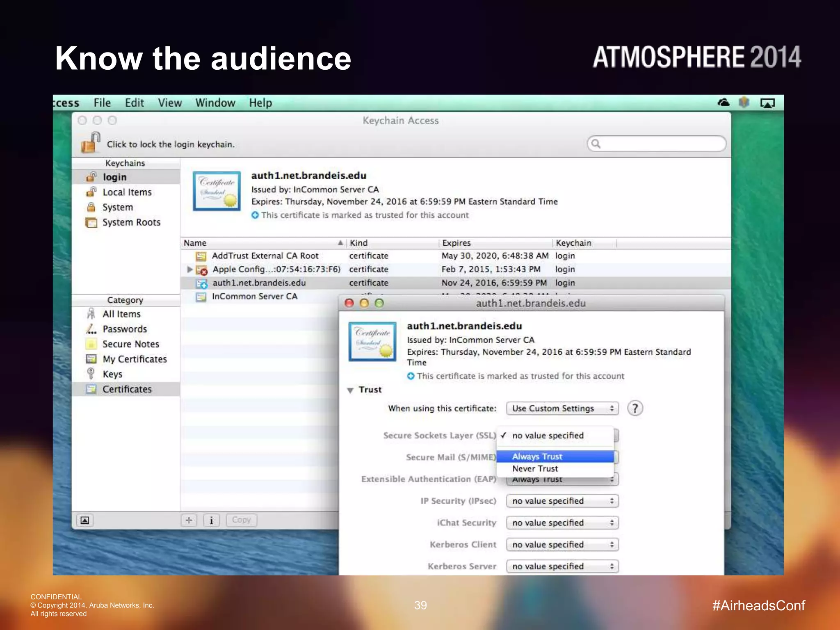Minimize the auth1.net.brandeis.edu dialog
The image size is (840, 630).
(x=364, y=303)
